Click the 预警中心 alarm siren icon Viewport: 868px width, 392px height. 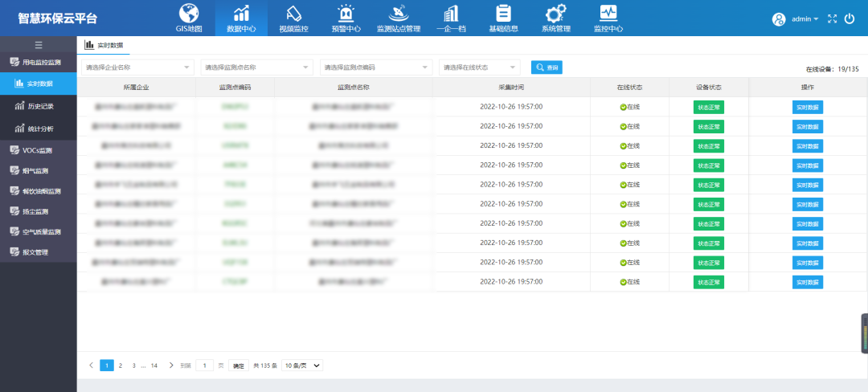tap(346, 14)
